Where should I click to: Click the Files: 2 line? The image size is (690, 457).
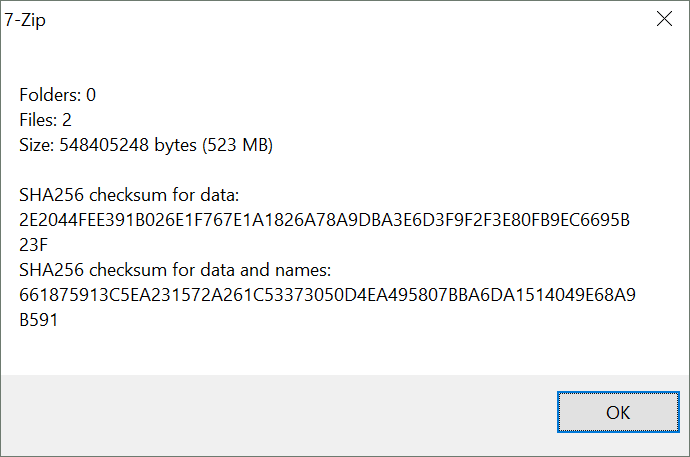(45, 120)
